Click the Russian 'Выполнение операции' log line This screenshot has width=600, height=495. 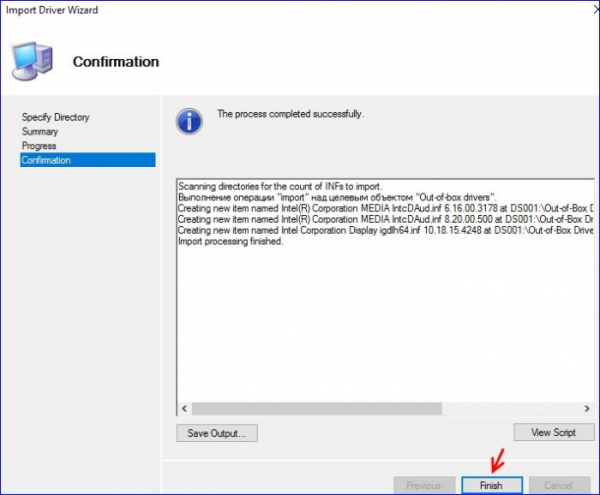point(337,197)
